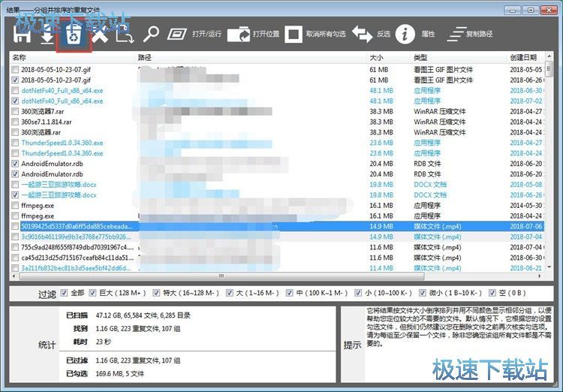Click the 2018-05-08 date of 一起游三亚旅游攻略.docx
Viewport: 563px width, 392px height.
526,184
